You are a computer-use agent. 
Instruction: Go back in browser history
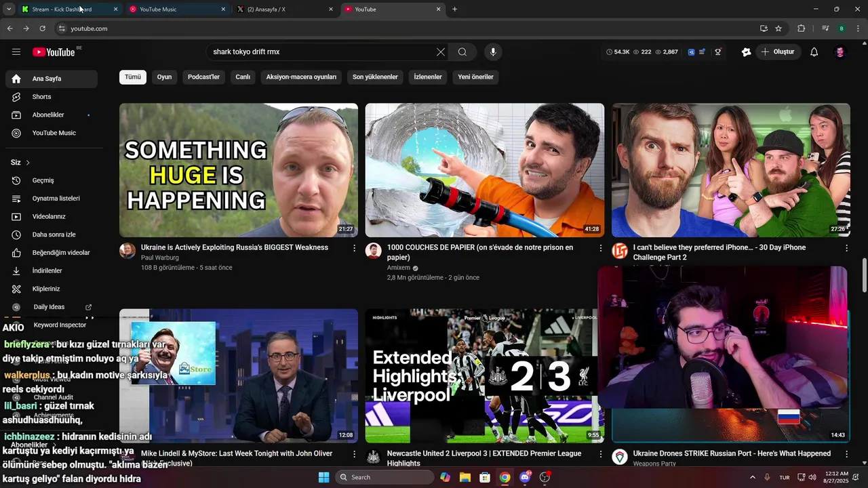click(9, 28)
